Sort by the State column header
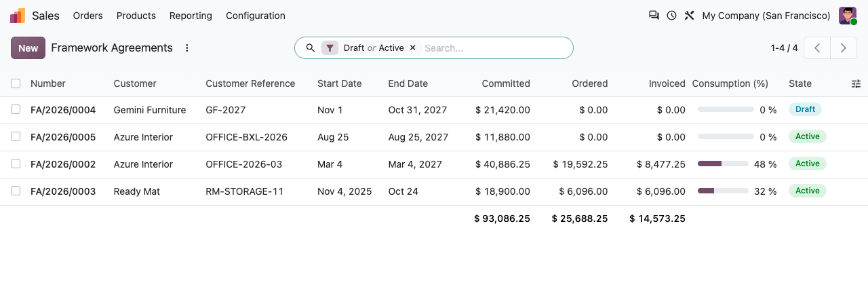 coord(800,83)
